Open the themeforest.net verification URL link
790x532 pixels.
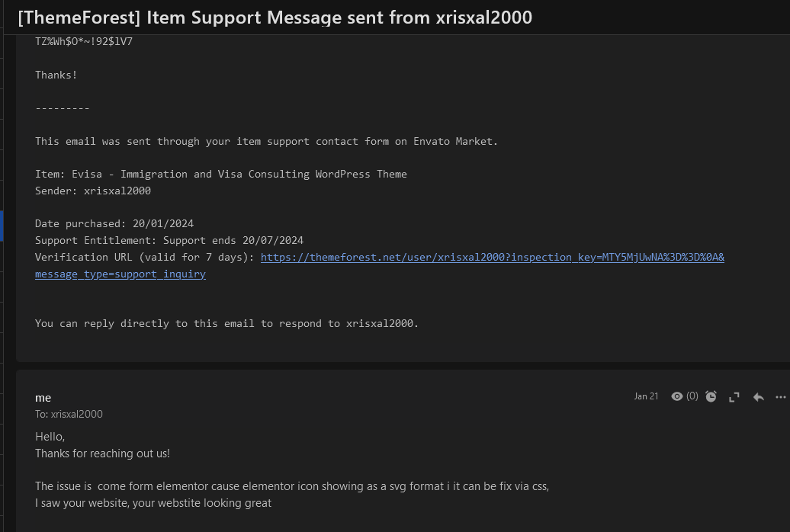click(493, 257)
